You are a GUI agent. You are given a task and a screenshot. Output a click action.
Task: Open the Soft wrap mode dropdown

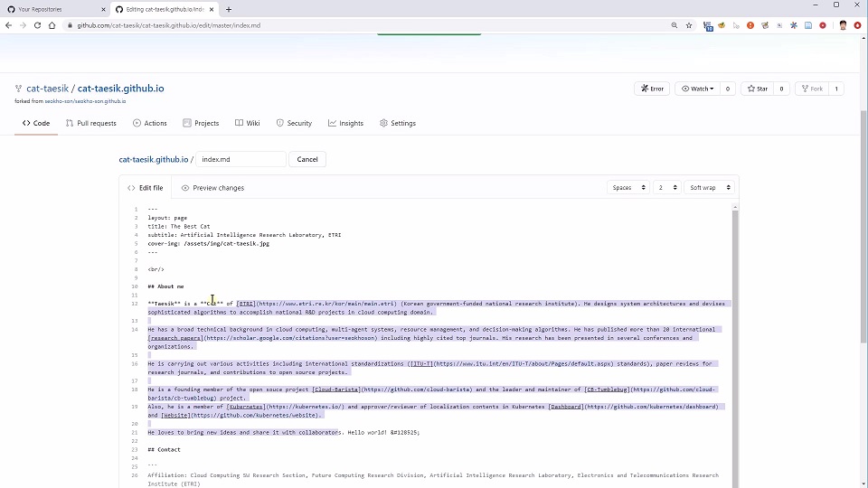tap(709, 188)
